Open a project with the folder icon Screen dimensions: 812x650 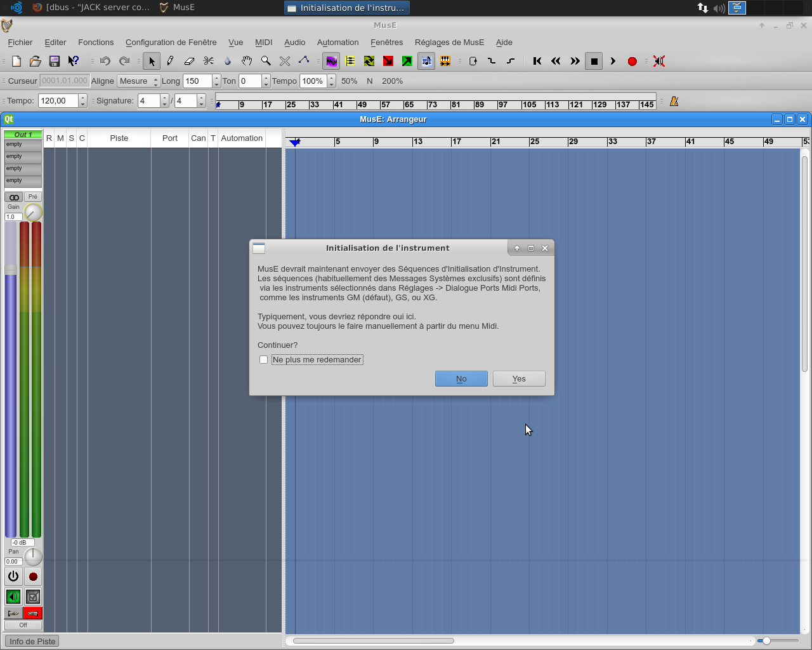pos(36,61)
